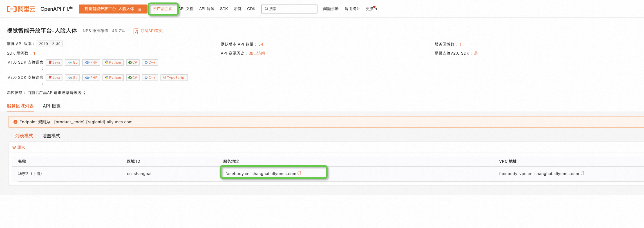
Task: Expand the 更多 dropdown menu
Action: click(x=371, y=9)
